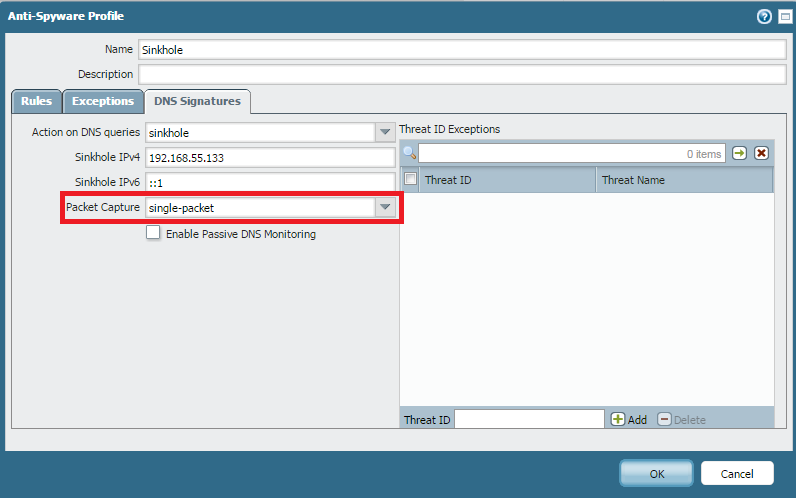Click the magnifier search icon in Threat ID Exceptions
Image resolution: width=796 pixels, height=498 pixels.
tap(410, 153)
